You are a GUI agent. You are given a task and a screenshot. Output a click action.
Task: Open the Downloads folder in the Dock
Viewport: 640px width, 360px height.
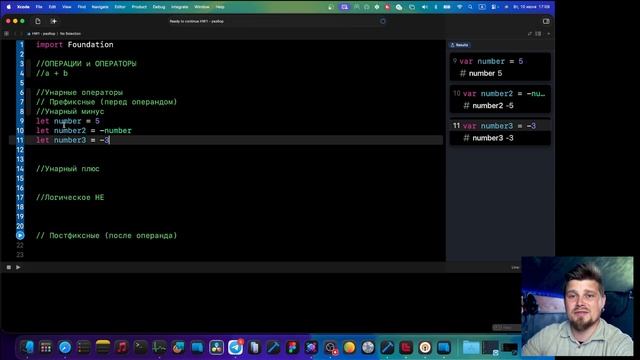click(471, 347)
